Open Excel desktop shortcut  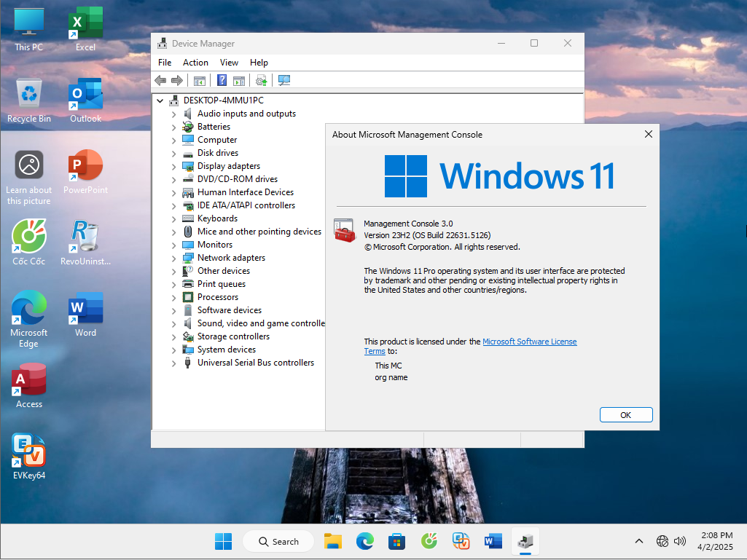(x=86, y=30)
